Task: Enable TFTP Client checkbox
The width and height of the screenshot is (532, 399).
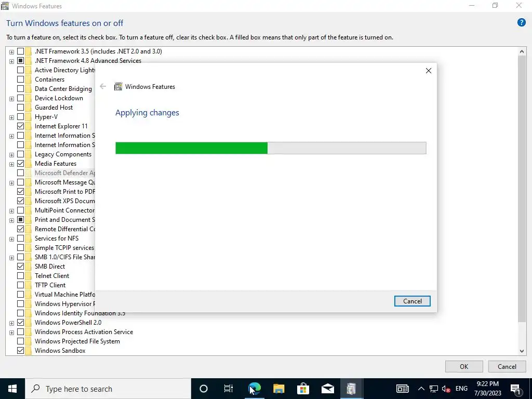Action: tap(20, 285)
